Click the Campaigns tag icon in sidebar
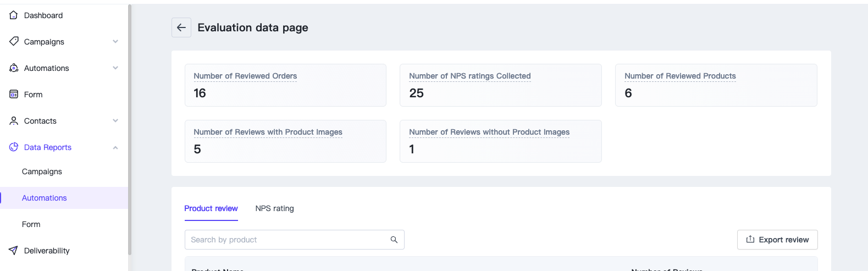This screenshot has height=271, width=868. click(14, 41)
